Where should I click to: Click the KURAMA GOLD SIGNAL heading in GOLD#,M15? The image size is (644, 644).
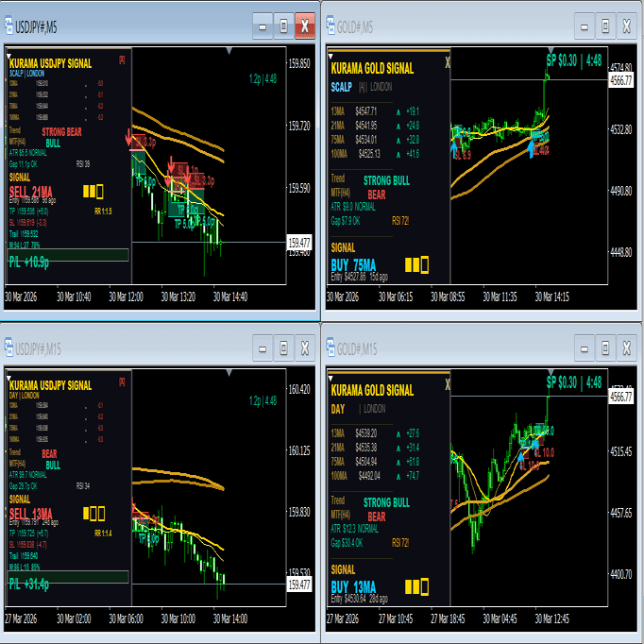pyautogui.click(x=372, y=390)
